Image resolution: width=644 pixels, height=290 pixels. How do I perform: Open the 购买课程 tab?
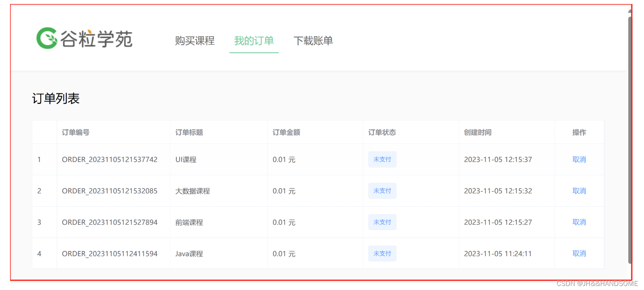click(195, 41)
